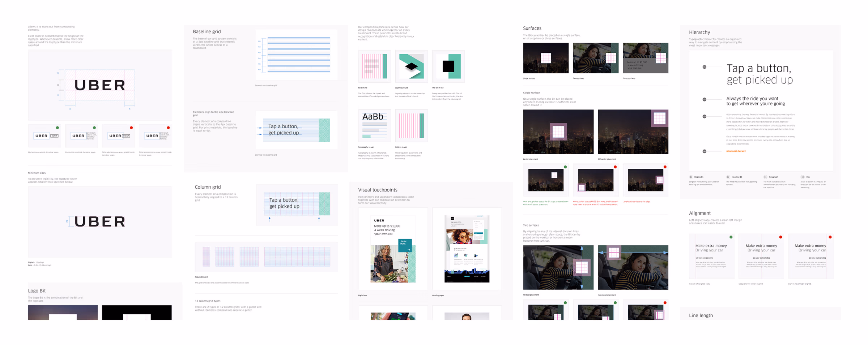868x345 pixels.
Task: Select the 'Headline 03' legend label
Action: point(737,177)
